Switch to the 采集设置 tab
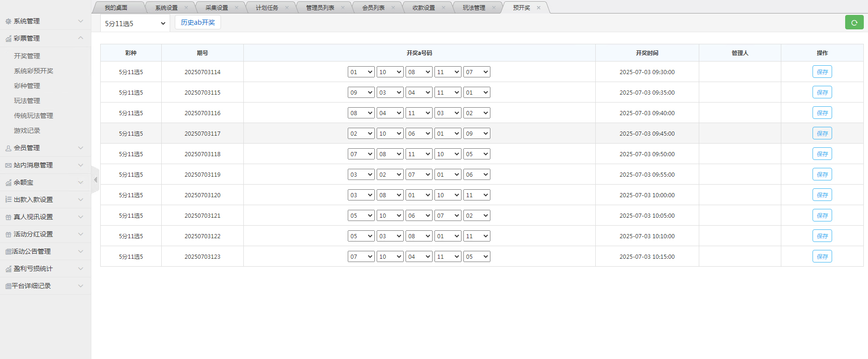This screenshot has width=868, height=359. point(216,8)
